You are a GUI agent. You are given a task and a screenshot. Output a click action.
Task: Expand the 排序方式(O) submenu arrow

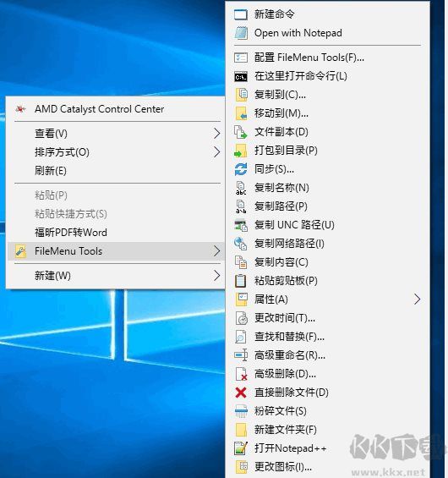[216, 152]
